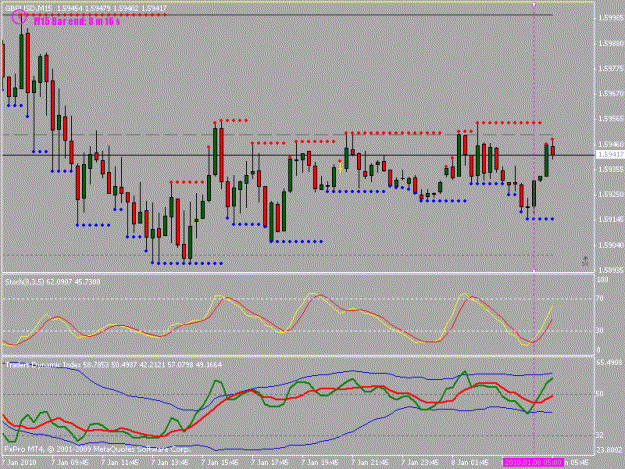Click the Stochastic level 0 scale label

pyautogui.click(x=598, y=350)
